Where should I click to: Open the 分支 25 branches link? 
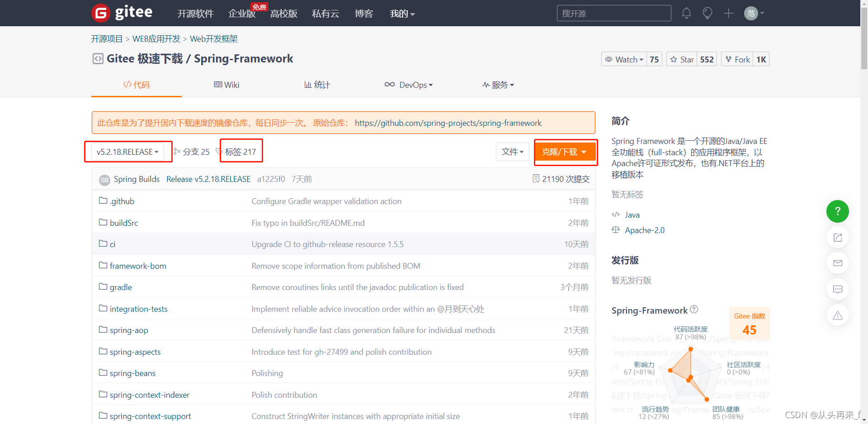196,152
